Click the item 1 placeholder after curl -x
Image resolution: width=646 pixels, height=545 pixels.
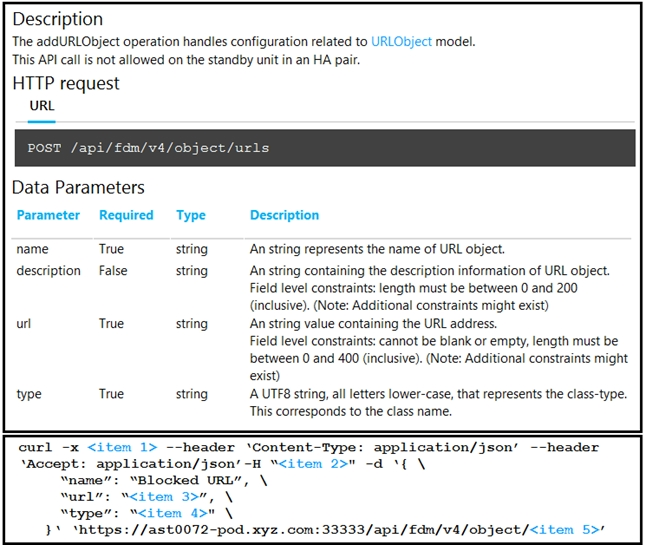pos(122,448)
